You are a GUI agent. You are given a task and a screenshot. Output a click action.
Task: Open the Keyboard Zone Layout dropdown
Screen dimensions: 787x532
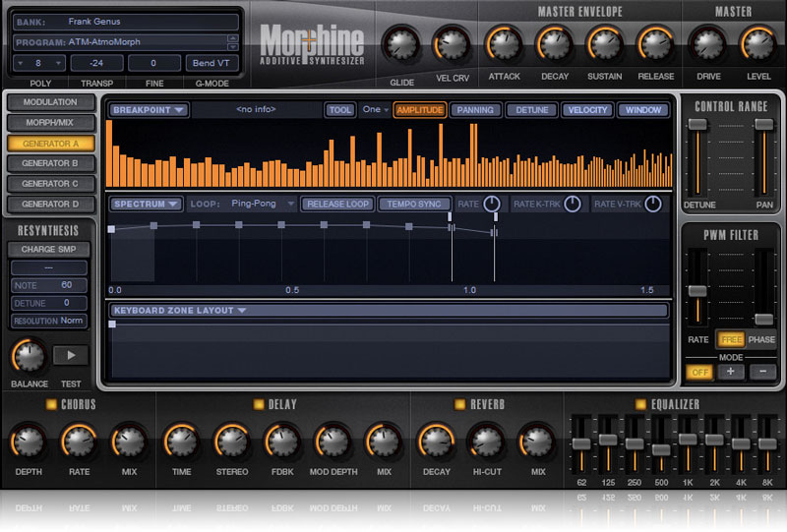coord(179,311)
